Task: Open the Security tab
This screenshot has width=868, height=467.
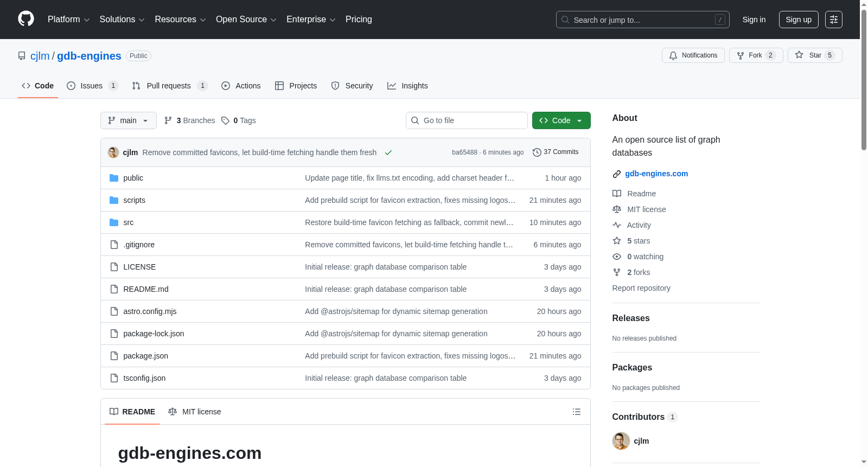Action: (352, 86)
